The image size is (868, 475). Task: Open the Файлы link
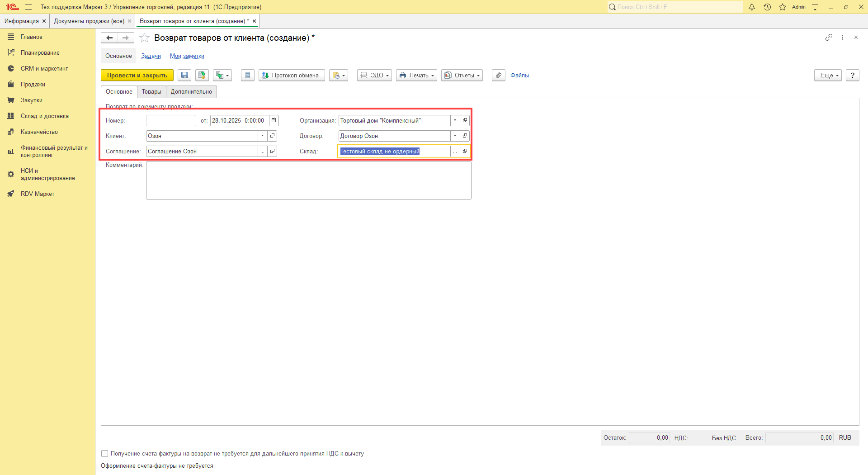click(x=519, y=76)
